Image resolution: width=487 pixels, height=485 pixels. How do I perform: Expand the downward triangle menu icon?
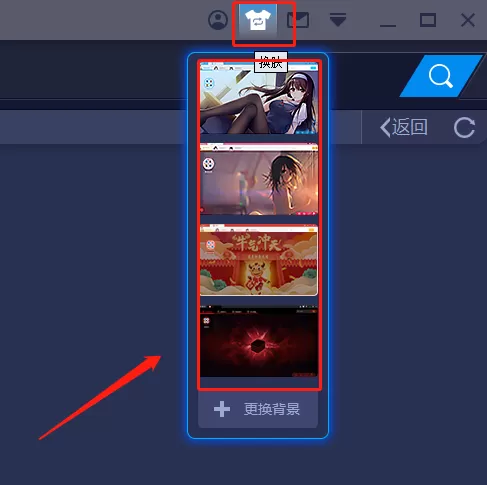(x=338, y=20)
